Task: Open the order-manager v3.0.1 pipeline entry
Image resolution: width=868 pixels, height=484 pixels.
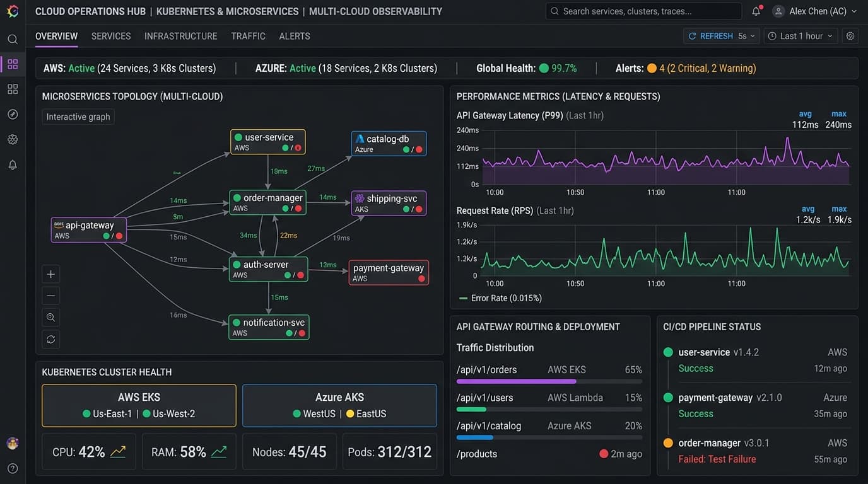Action: (757, 451)
